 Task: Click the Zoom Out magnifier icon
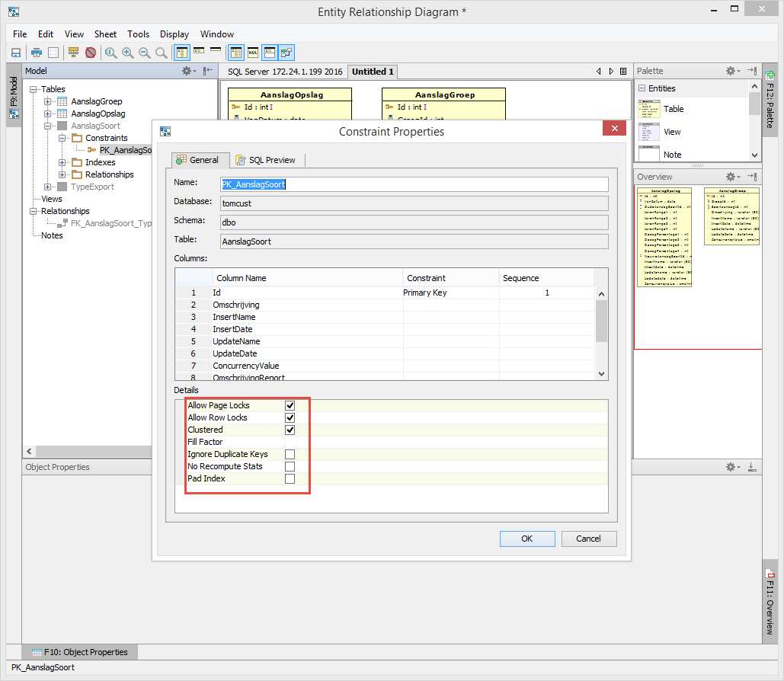click(144, 53)
